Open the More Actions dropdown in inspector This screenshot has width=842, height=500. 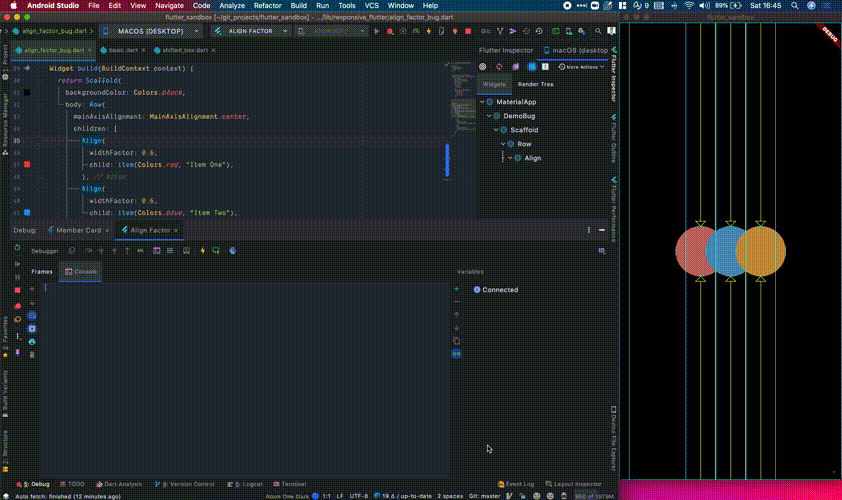click(585, 67)
